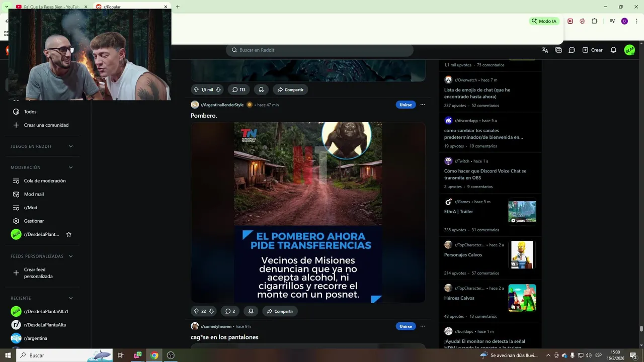The width and height of the screenshot is (644, 362).
Task: Give award on the Pombero post
Action: tap(251, 311)
